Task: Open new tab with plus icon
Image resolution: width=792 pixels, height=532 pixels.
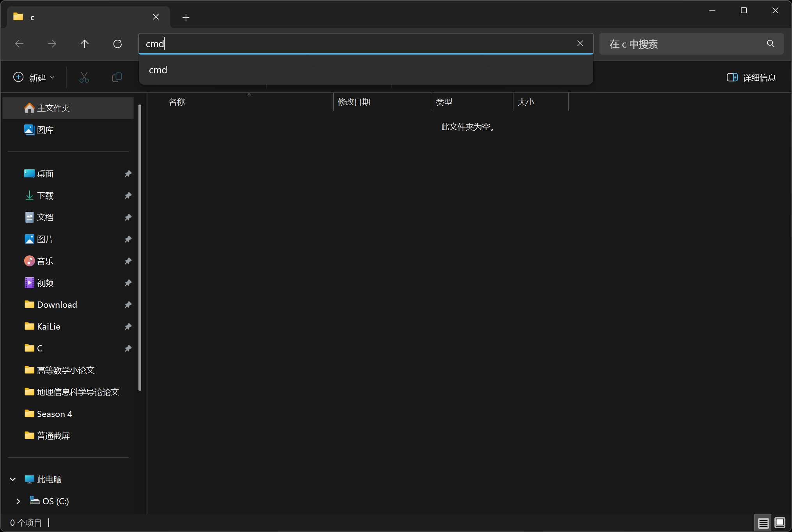Action: 186,18
